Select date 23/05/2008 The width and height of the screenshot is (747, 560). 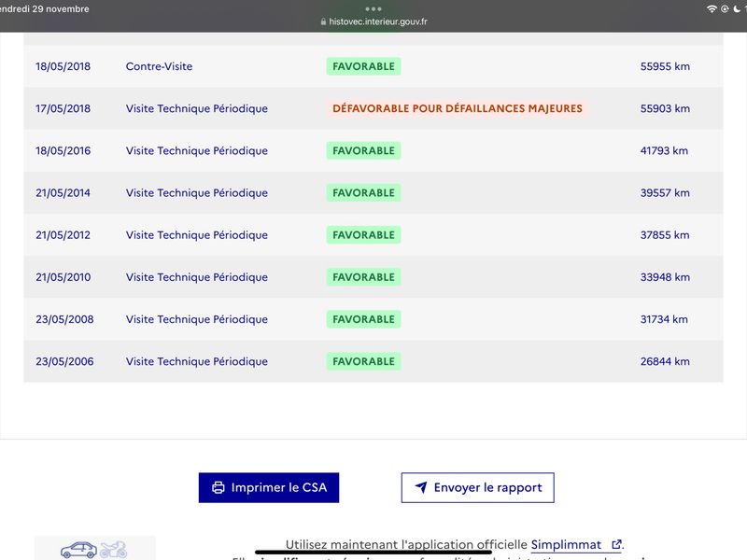click(x=64, y=319)
